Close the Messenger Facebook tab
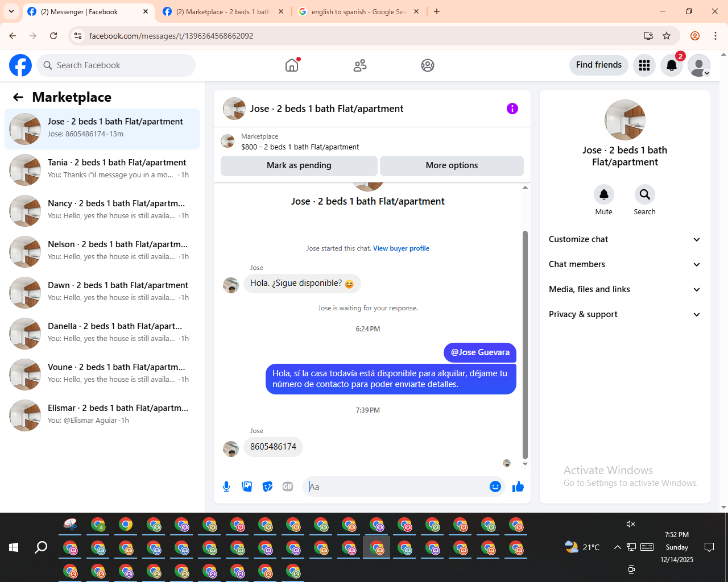The height and width of the screenshot is (582, 728). (146, 11)
